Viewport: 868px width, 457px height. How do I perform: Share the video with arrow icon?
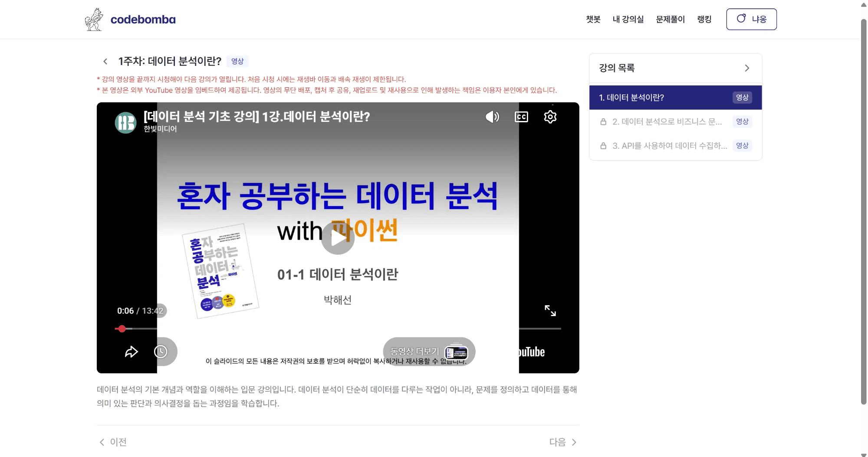pos(132,352)
